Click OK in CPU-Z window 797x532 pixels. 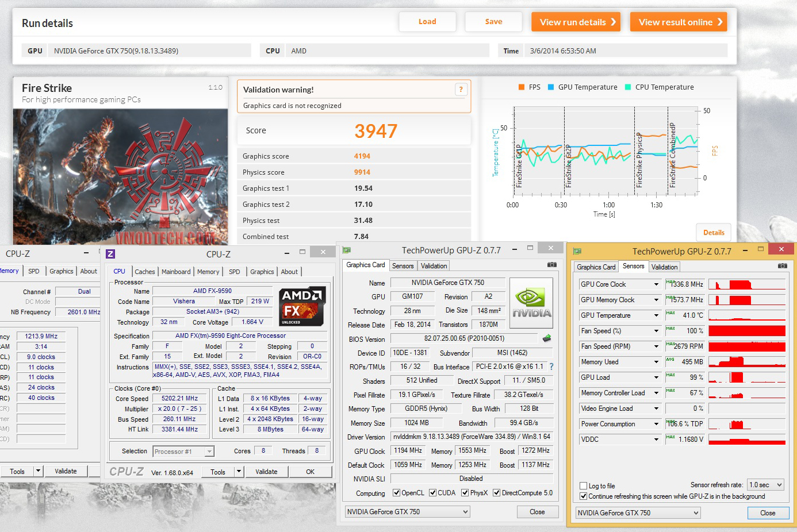pos(311,472)
